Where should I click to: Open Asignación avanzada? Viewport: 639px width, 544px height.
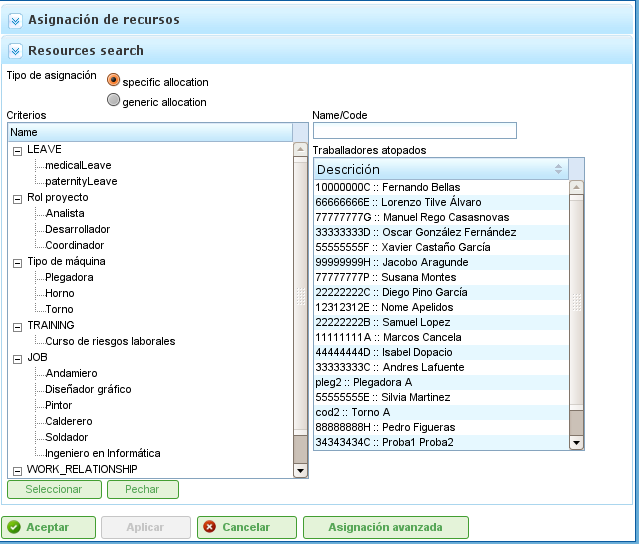tap(385, 527)
